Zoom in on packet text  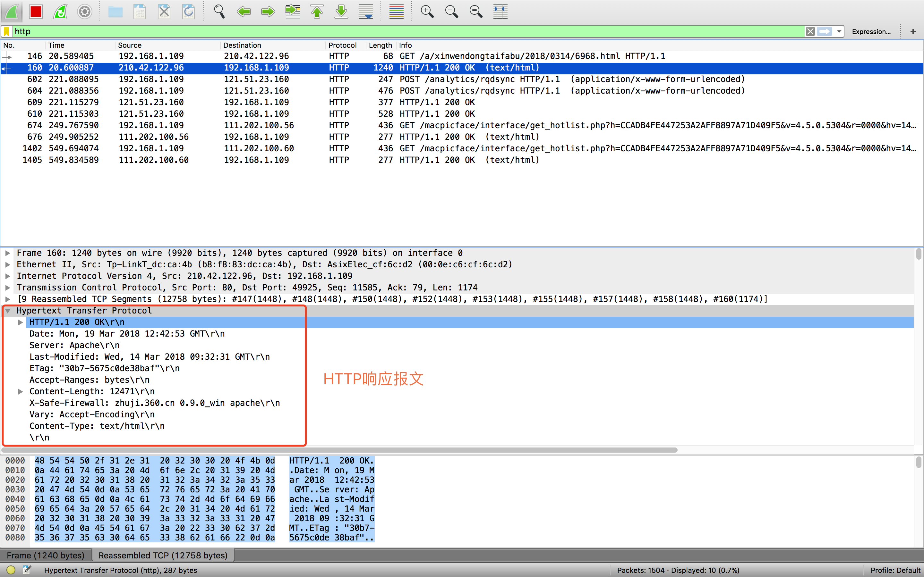[x=427, y=12]
